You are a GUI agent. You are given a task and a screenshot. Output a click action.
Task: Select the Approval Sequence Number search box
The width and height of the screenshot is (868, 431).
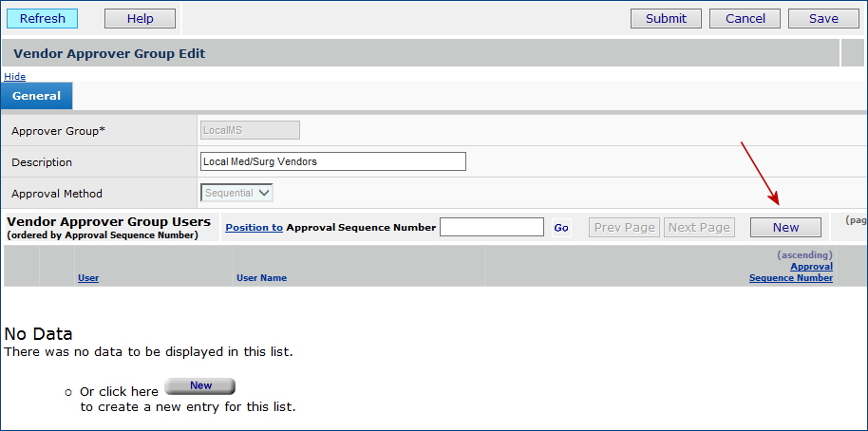(491, 227)
